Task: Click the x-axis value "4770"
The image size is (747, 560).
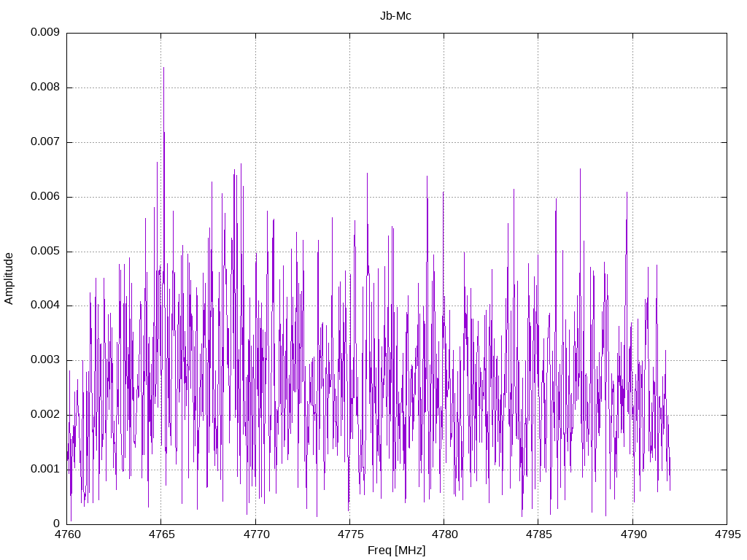Action: [256, 534]
